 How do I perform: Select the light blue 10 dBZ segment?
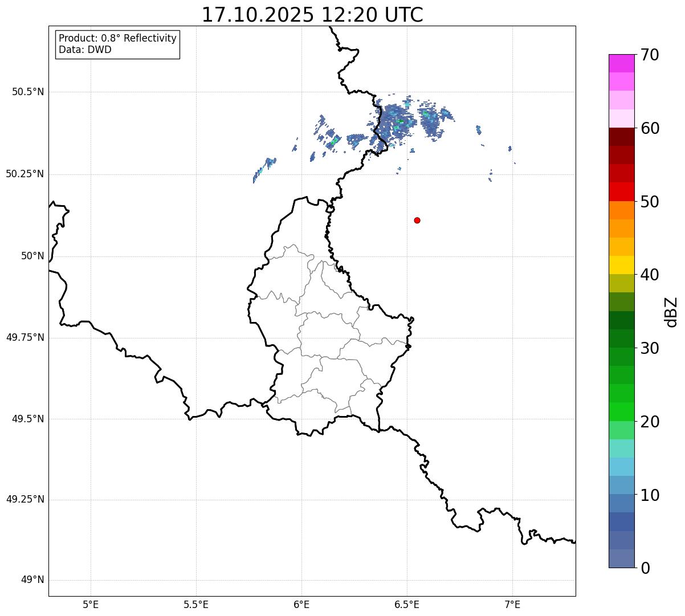point(621,485)
